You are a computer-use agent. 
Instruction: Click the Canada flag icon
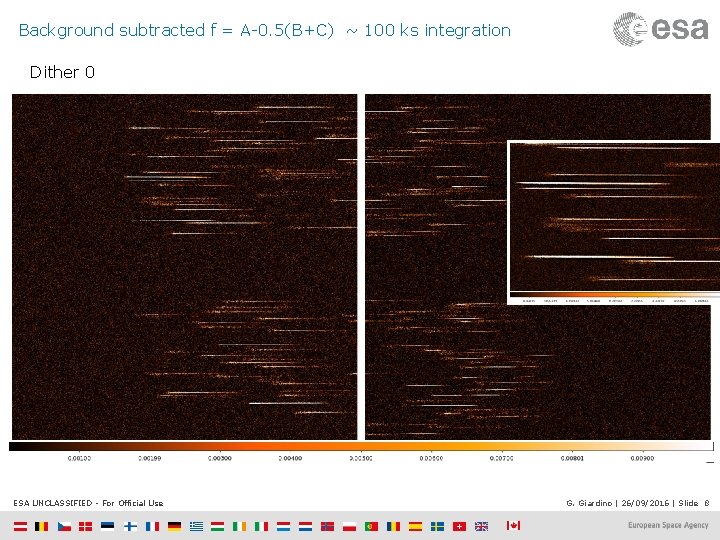(513, 525)
